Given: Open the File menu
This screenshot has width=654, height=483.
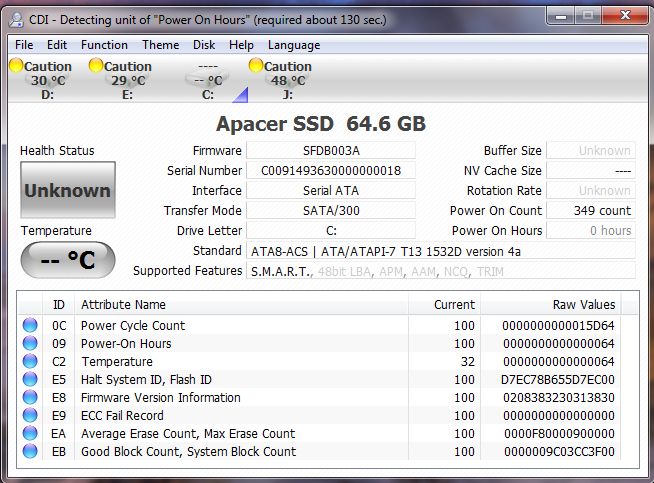Looking at the screenshot, I should tap(24, 45).
